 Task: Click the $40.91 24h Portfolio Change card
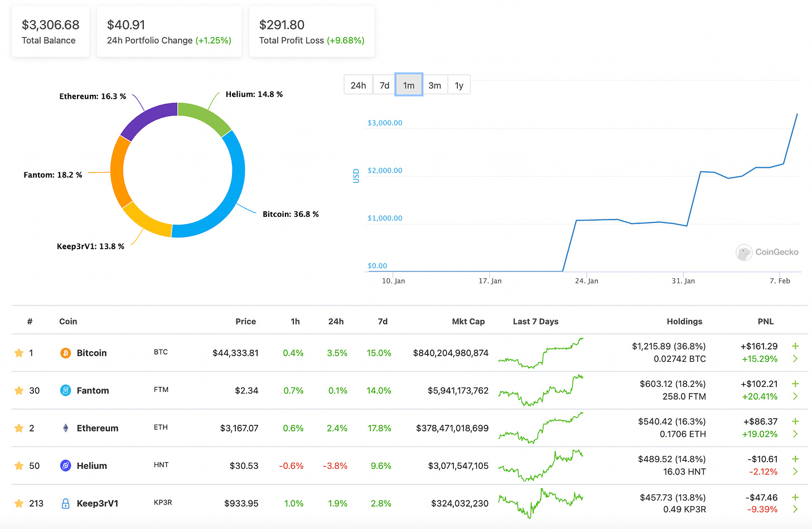click(169, 32)
